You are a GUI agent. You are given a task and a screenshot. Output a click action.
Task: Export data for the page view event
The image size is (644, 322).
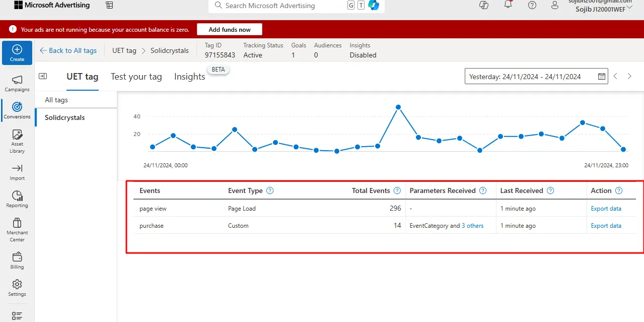pyautogui.click(x=606, y=209)
